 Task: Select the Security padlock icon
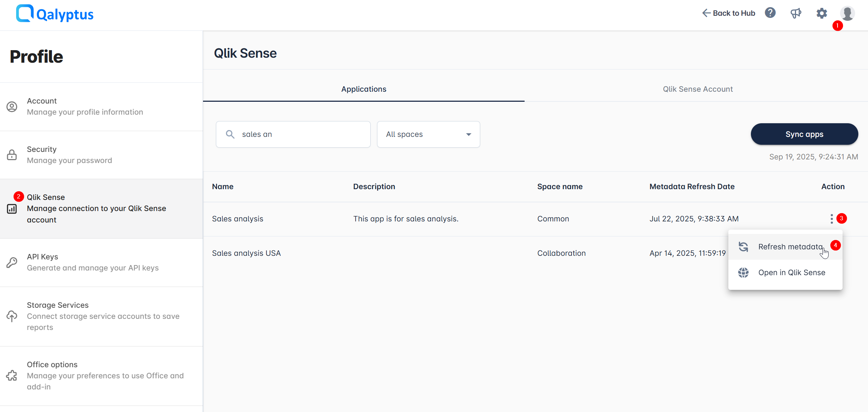12,154
